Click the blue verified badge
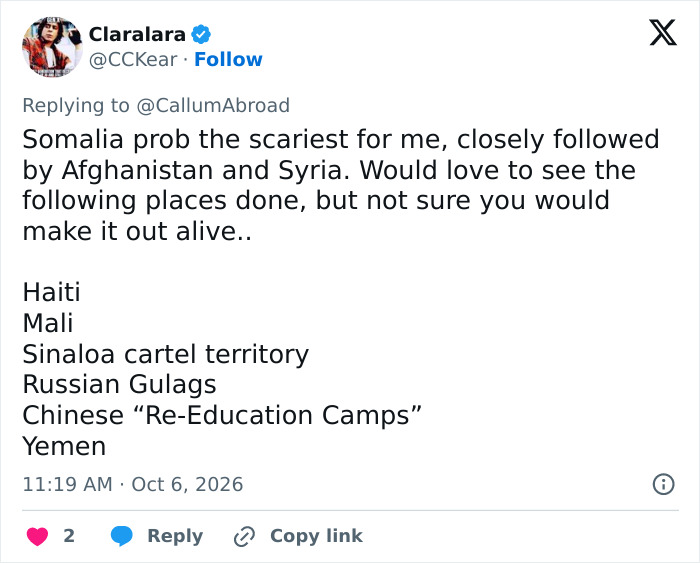Image resolution: width=700 pixels, height=563 pixels. click(x=201, y=34)
